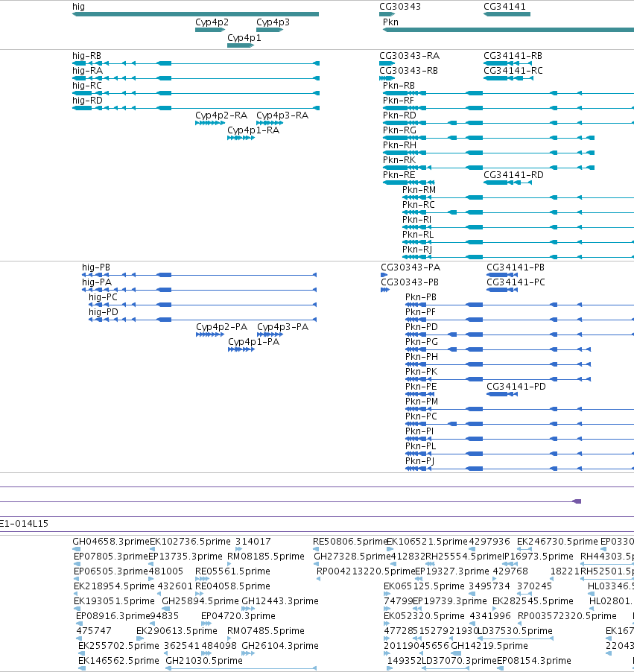Select the GH21030.5prime EST label

click(204, 660)
